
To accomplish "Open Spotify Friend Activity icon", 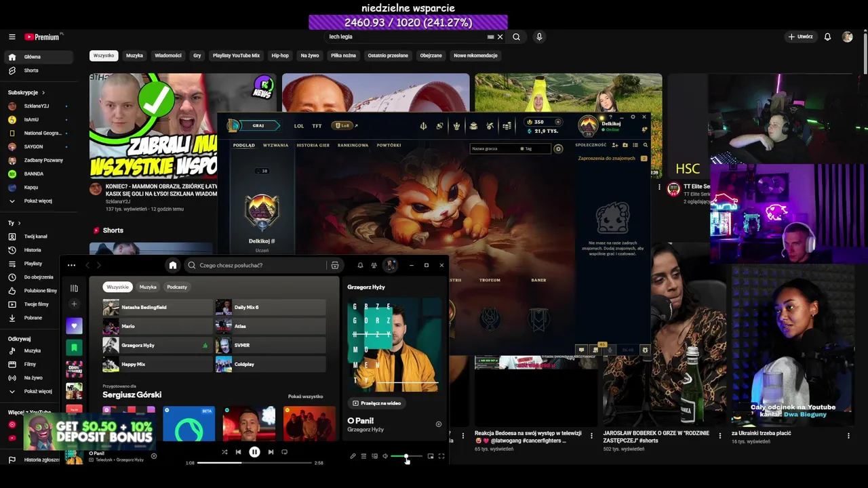I will [x=374, y=265].
